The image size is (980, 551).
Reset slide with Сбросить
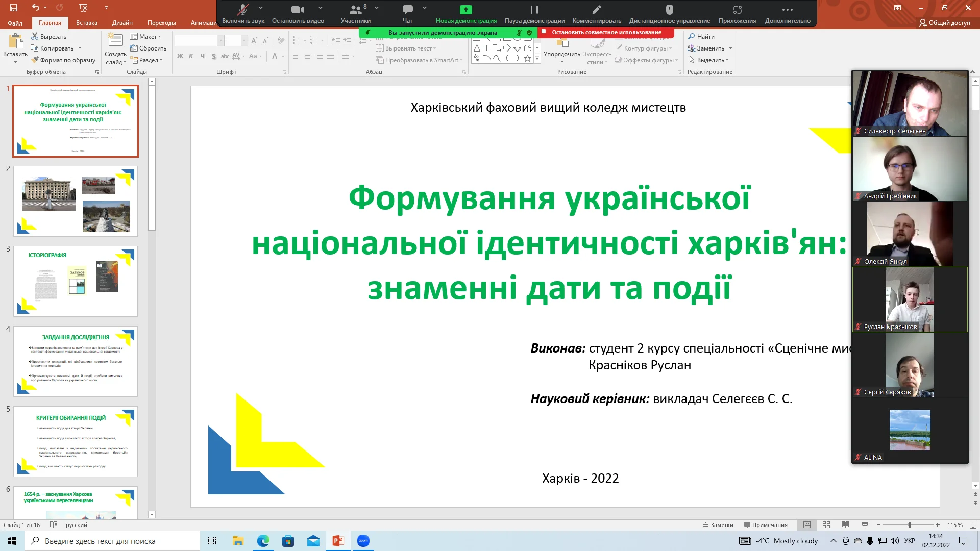[x=148, y=48]
